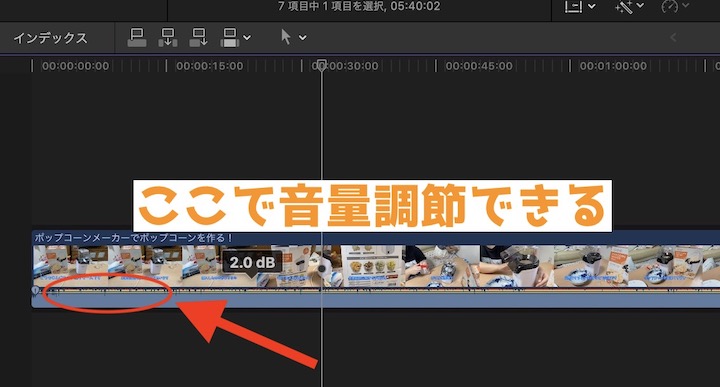Click the clip thumbnail showing the recipe poster
The height and width of the screenshot is (387, 720).
click(x=372, y=266)
